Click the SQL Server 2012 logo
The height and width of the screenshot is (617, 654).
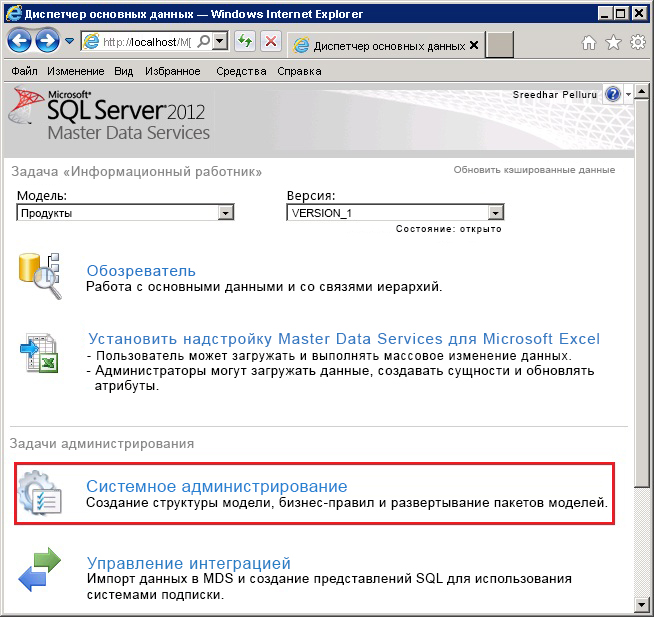(109, 114)
